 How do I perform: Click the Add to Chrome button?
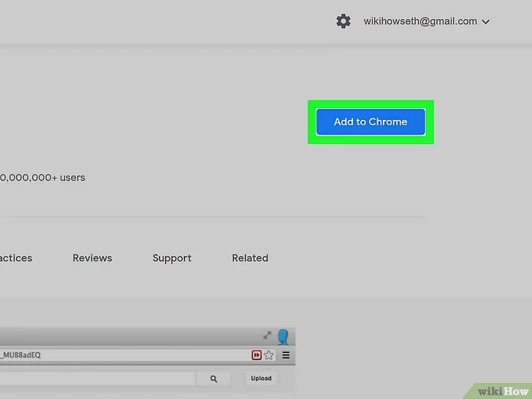370,122
